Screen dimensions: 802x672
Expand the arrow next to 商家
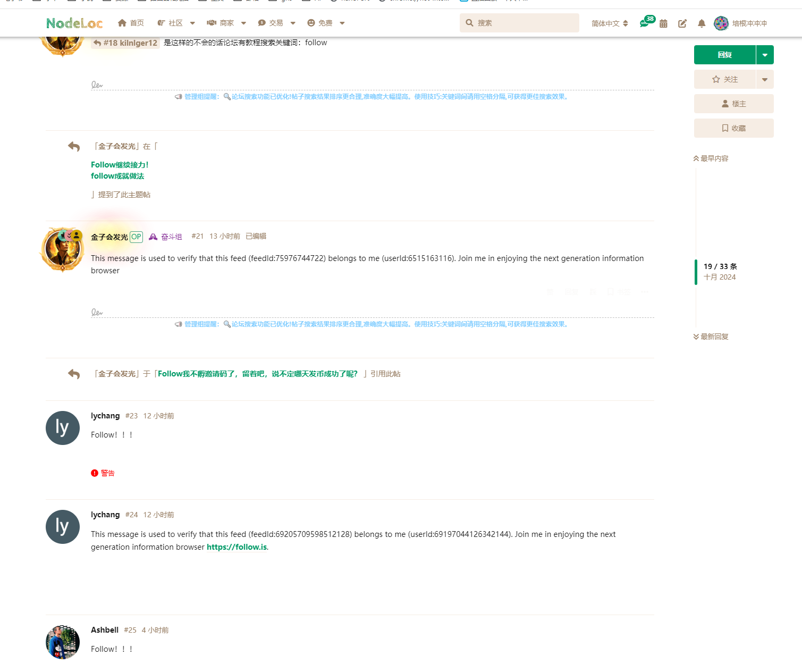pyautogui.click(x=243, y=23)
